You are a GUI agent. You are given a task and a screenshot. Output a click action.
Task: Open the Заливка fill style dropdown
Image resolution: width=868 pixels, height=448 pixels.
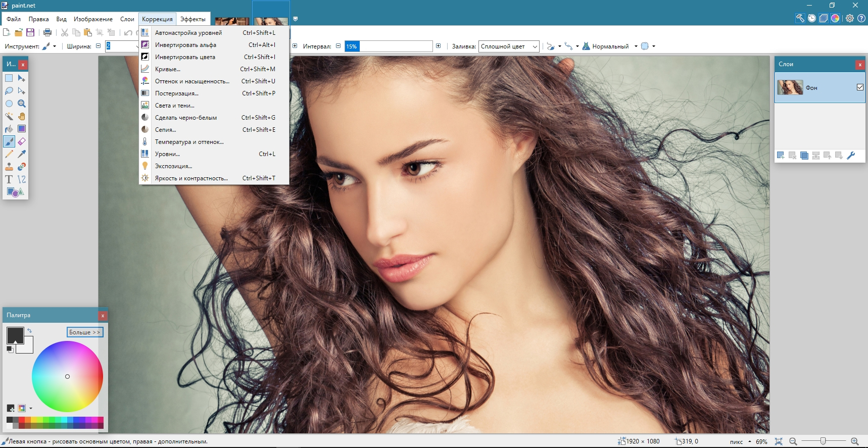tap(509, 46)
